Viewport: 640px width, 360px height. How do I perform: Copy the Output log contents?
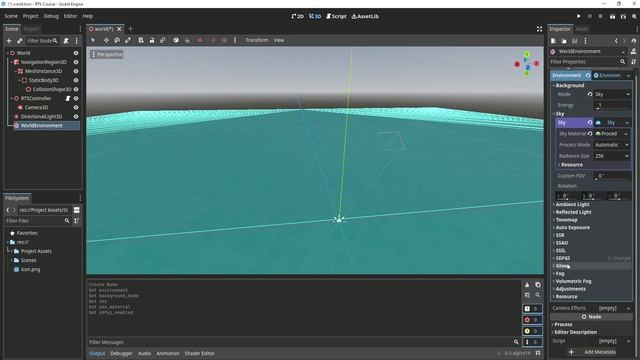538,285
